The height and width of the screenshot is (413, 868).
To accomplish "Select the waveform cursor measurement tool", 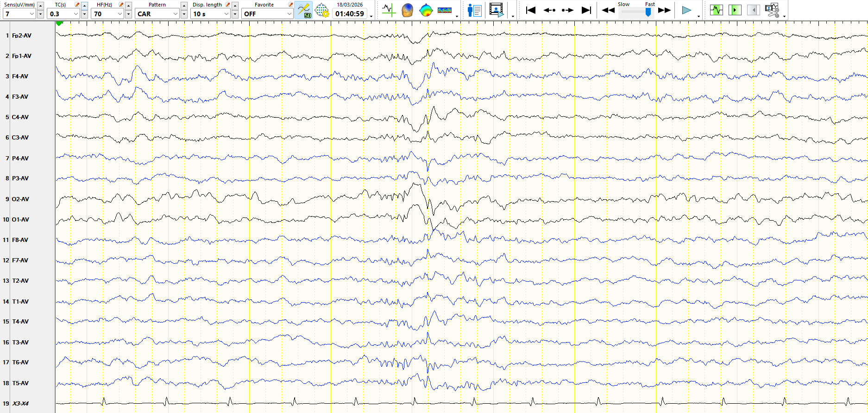I will pyautogui.click(x=389, y=10).
